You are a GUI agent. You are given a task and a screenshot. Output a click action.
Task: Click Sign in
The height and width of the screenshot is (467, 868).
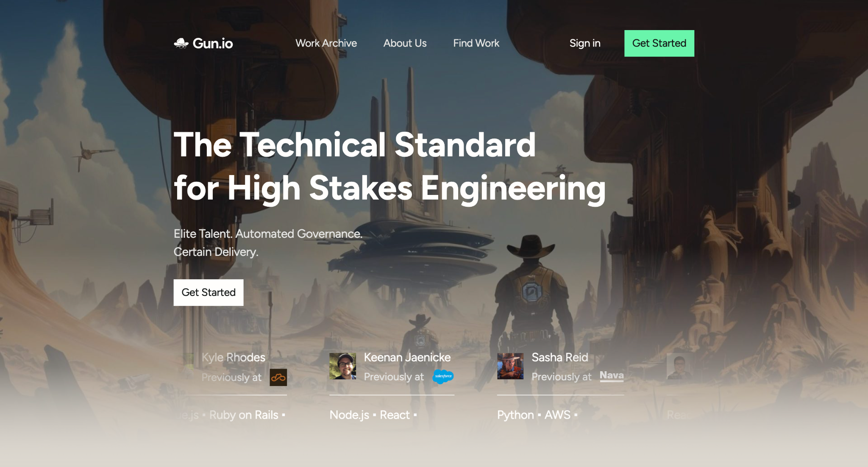[585, 43]
